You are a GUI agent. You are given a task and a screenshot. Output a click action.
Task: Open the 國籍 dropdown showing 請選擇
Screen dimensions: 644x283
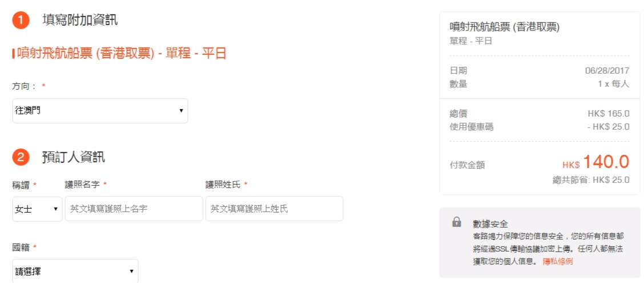75,271
